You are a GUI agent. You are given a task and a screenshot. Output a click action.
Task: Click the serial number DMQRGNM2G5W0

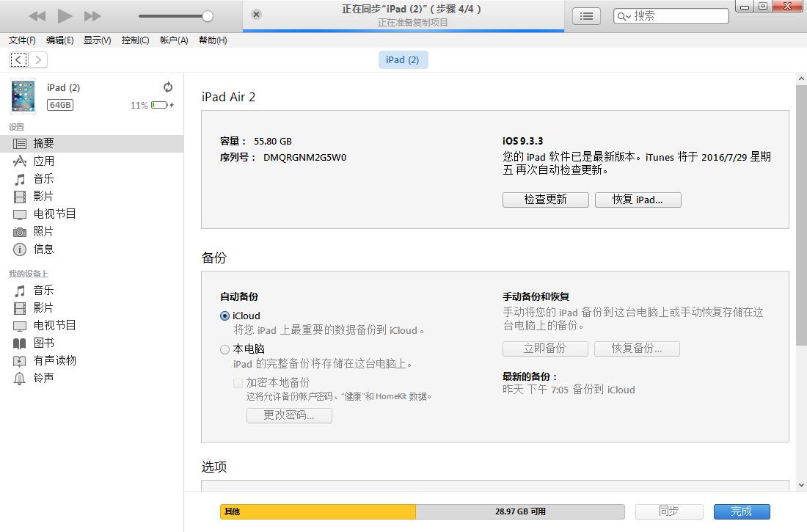[x=304, y=158]
